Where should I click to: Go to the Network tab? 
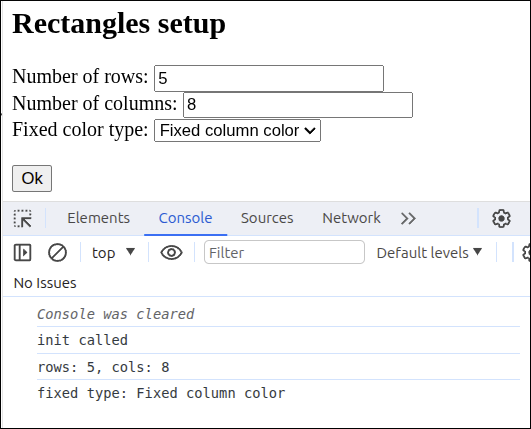tap(351, 218)
